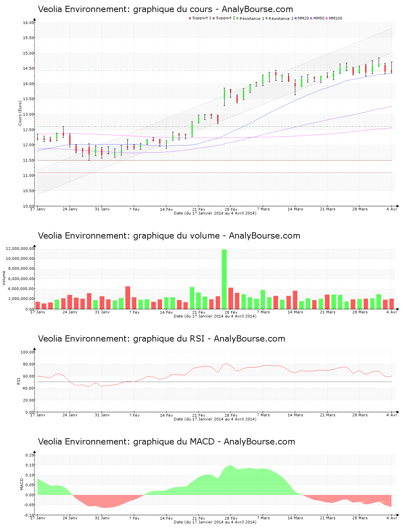Click the 'MACD' vertical axis title

pyautogui.click(x=22, y=484)
